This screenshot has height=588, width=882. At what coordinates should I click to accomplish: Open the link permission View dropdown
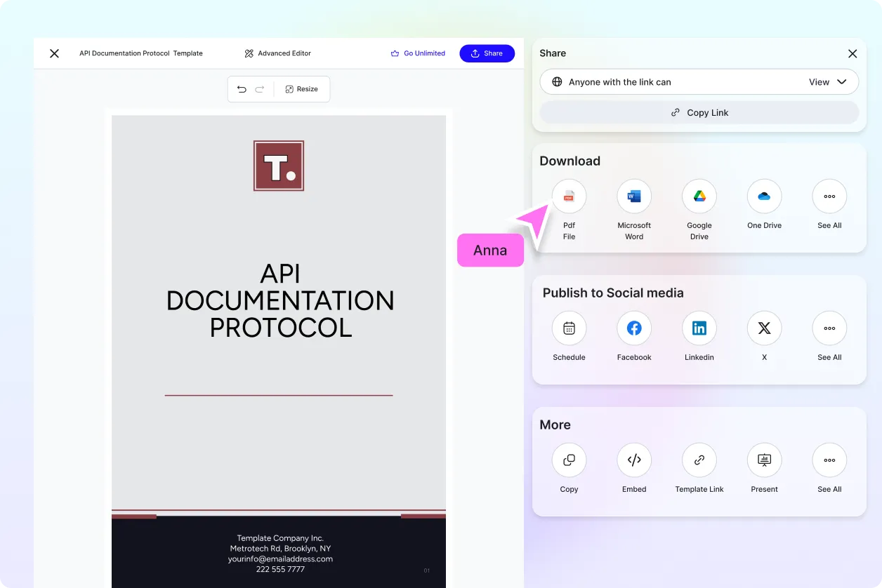(829, 81)
